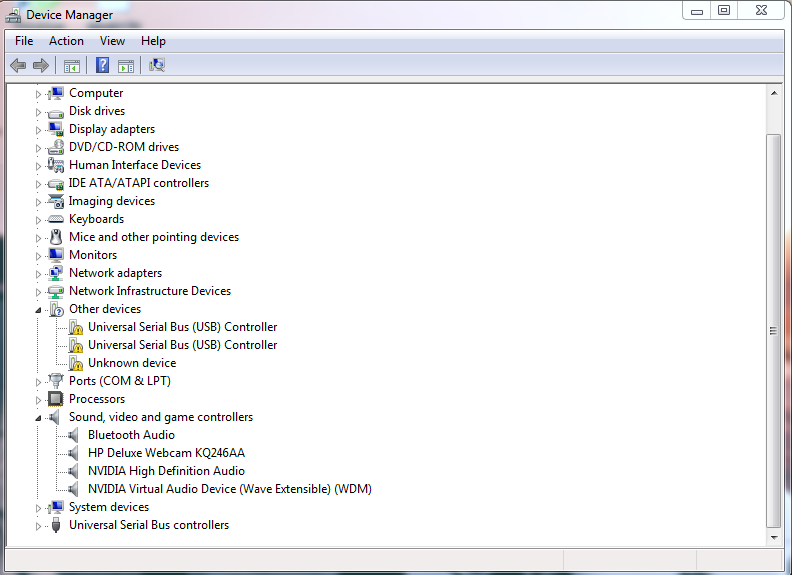Image resolution: width=792 pixels, height=575 pixels.
Task: Click the Network Infrastructure Devices icon
Action: (56, 291)
